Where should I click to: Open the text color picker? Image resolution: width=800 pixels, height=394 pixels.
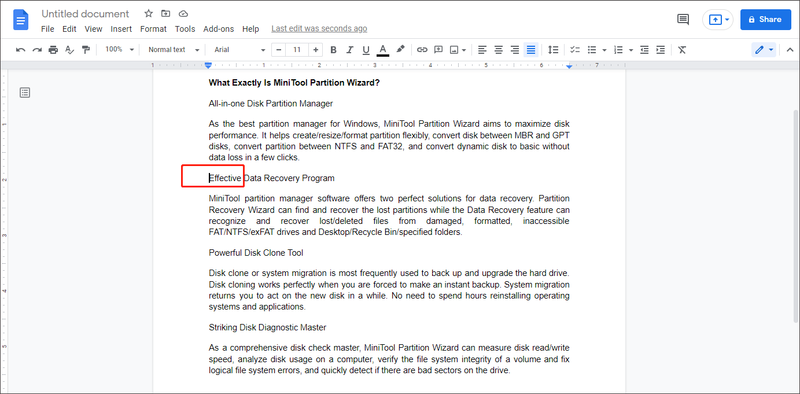pyautogui.click(x=383, y=50)
